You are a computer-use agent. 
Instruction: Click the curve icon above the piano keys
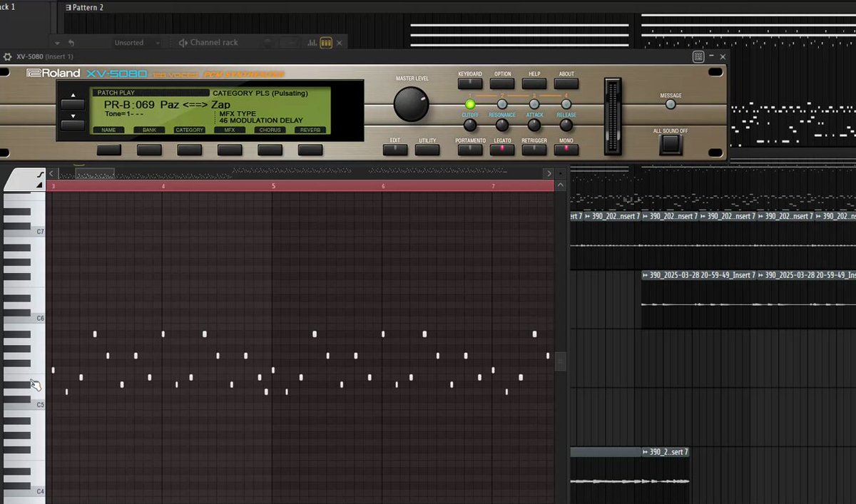point(40,173)
